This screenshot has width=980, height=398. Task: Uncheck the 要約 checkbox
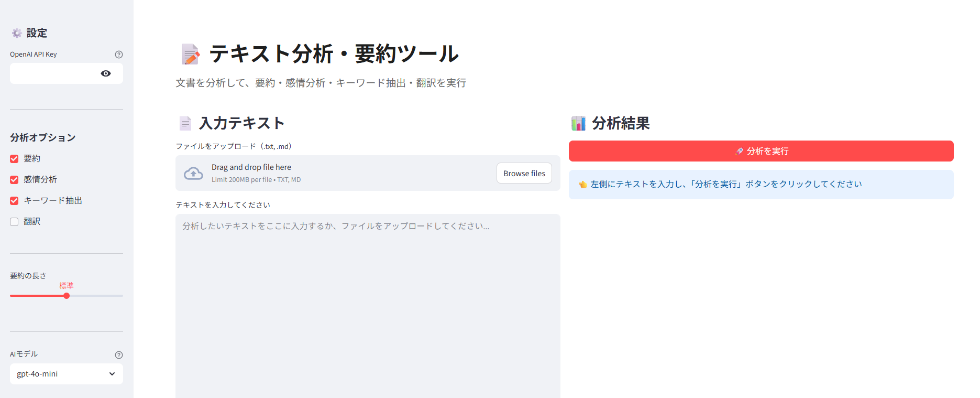click(x=14, y=159)
